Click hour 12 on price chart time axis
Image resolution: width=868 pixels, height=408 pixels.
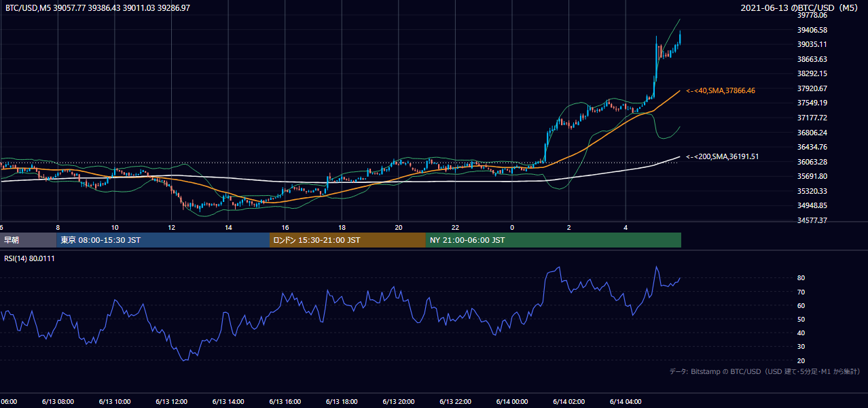tap(171, 227)
